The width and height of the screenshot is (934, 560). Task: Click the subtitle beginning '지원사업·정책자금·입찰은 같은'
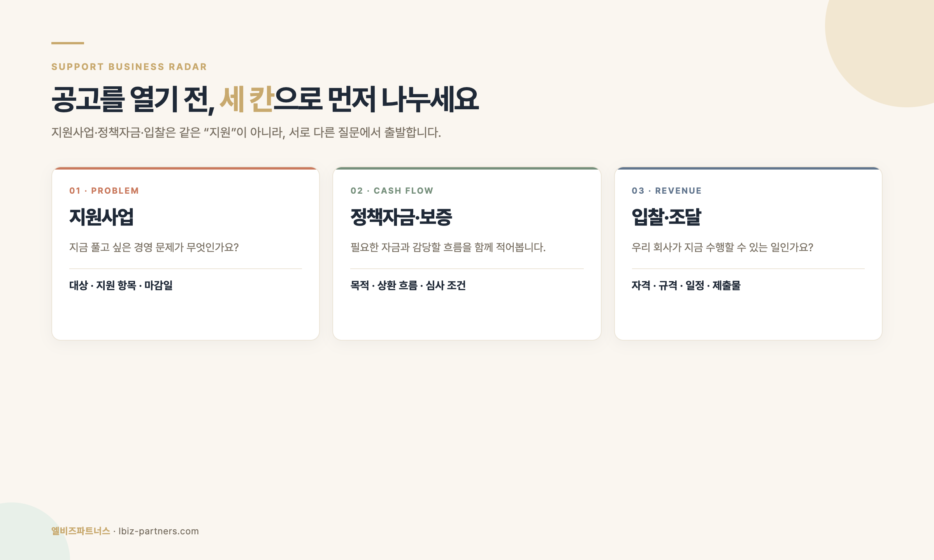pos(246,133)
